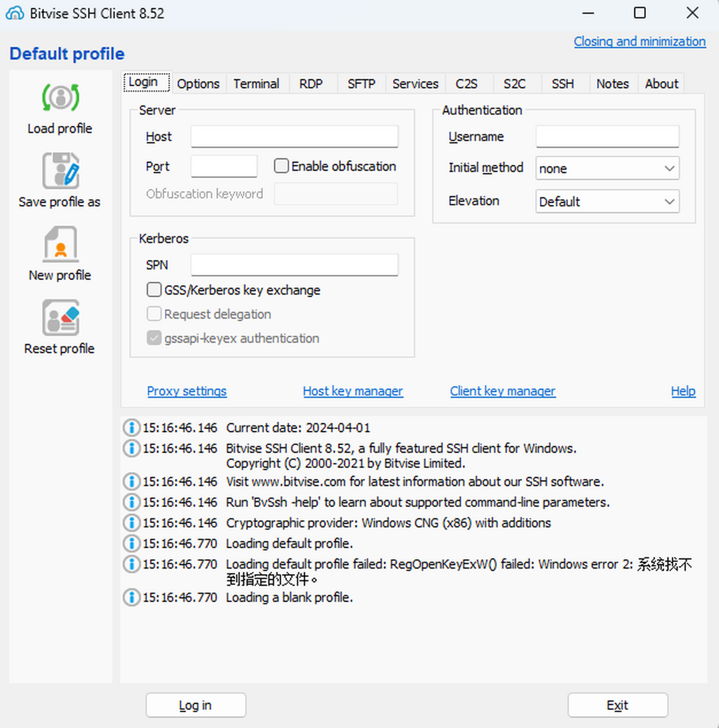Enable the obfuscation checkbox
719x728 pixels.
(x=281, y=166)
